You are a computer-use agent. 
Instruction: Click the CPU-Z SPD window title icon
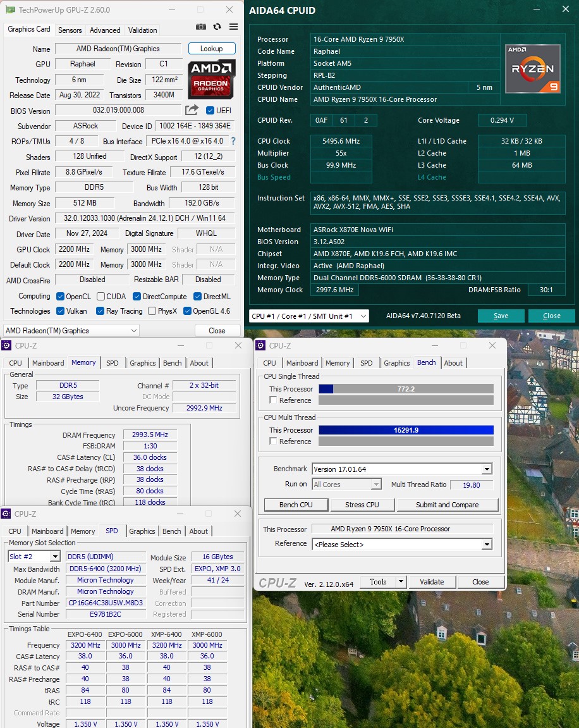6,514
